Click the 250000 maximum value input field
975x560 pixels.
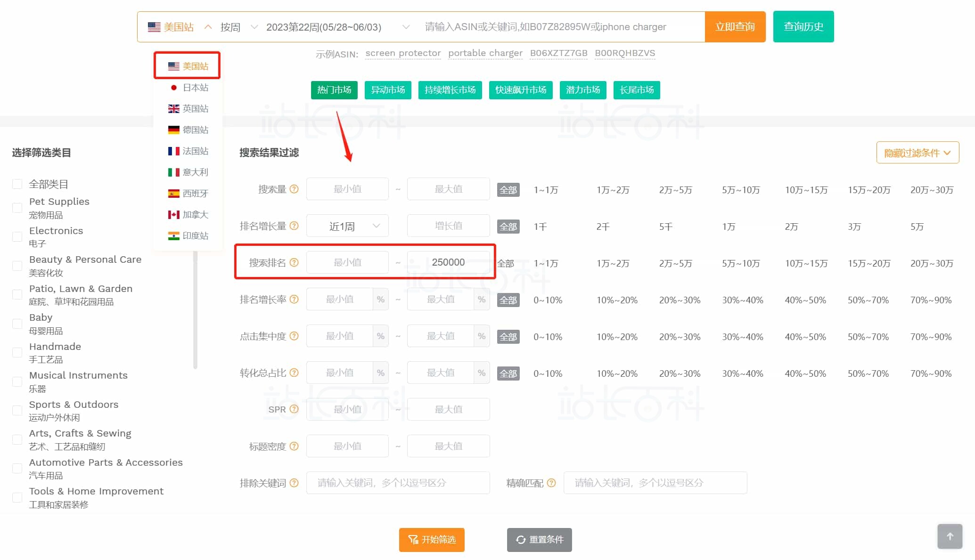tap(448, 262)
